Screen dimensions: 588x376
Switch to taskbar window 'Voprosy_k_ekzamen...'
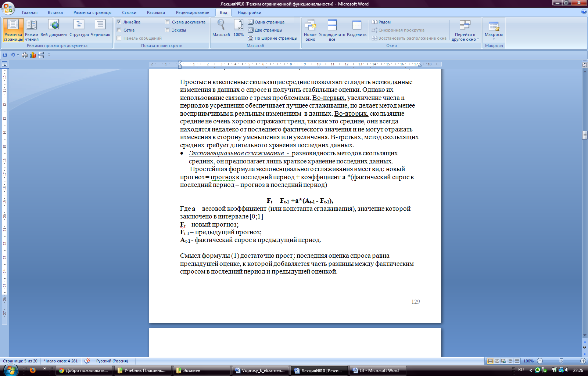coord(260,370)
